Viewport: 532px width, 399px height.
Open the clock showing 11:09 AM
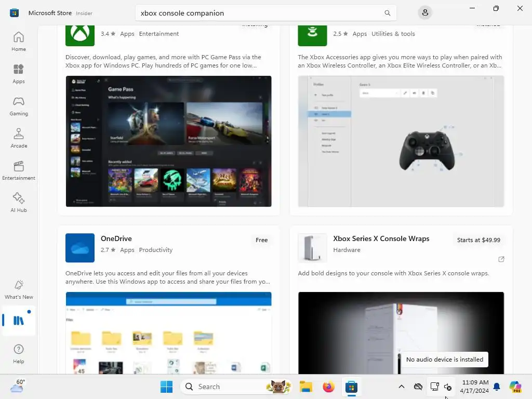475,387
